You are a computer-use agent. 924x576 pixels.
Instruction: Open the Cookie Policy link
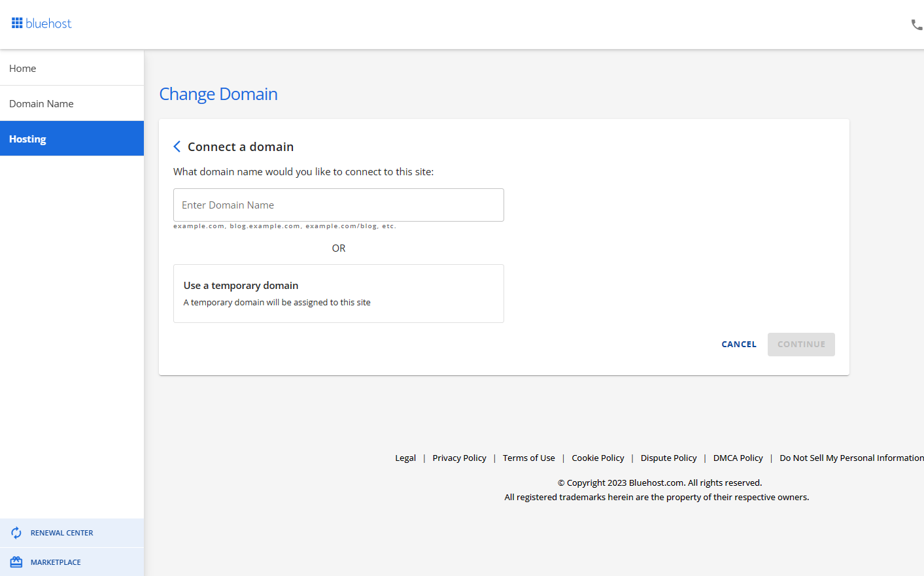598,458
